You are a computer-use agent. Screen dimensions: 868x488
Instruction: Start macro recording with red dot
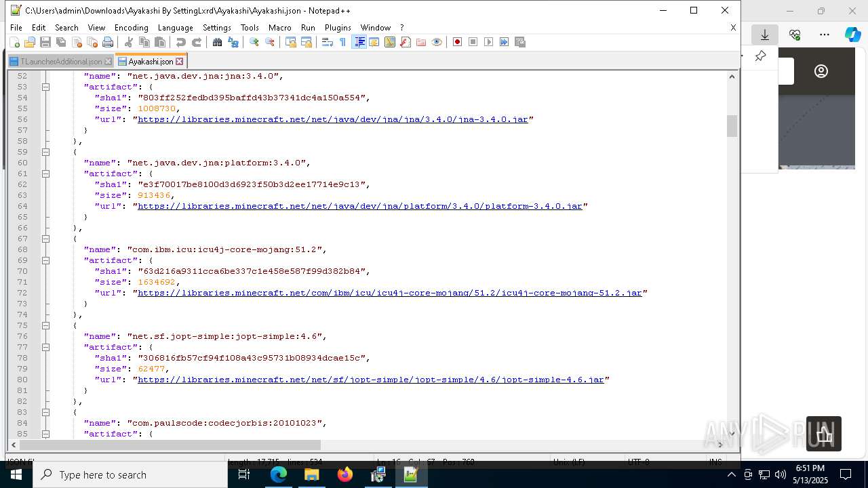coord(458,42)
